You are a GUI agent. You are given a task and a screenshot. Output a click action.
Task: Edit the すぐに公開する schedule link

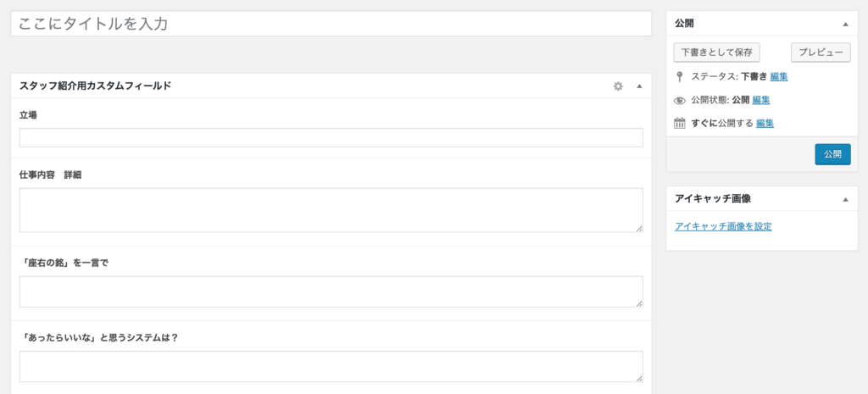(x=765, y=124)
